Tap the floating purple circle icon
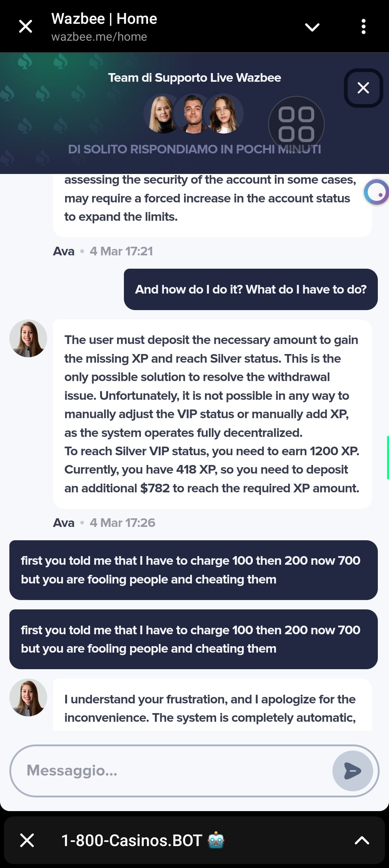The image size is (389, 868). click(x=377, y=192)
